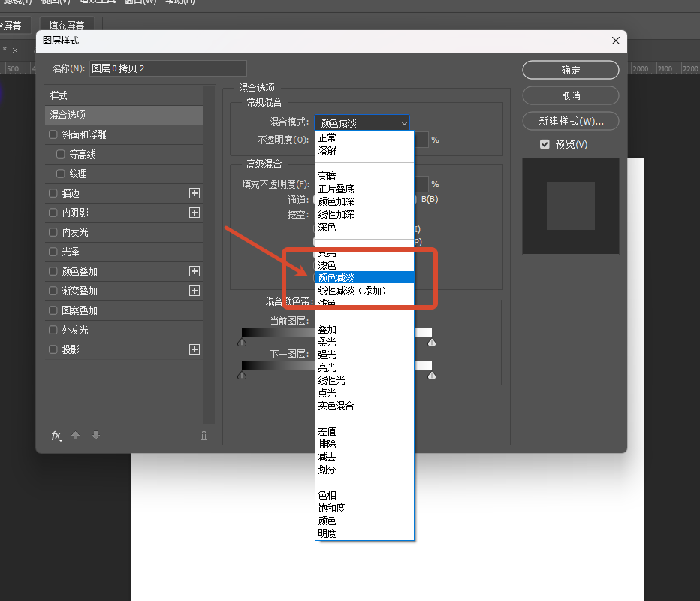Select 混合选项 in the styles list
The height and width of the screenshot is (601, 700).
(x=124, y=115)
